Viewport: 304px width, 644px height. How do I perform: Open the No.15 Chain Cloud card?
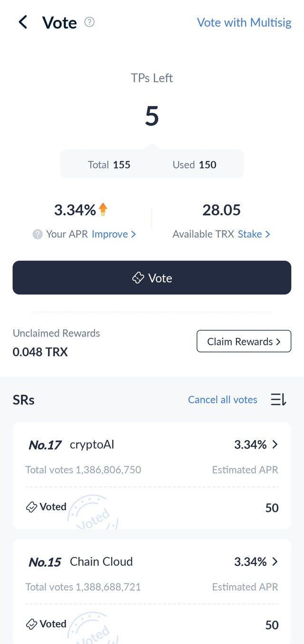click(152, 592)
